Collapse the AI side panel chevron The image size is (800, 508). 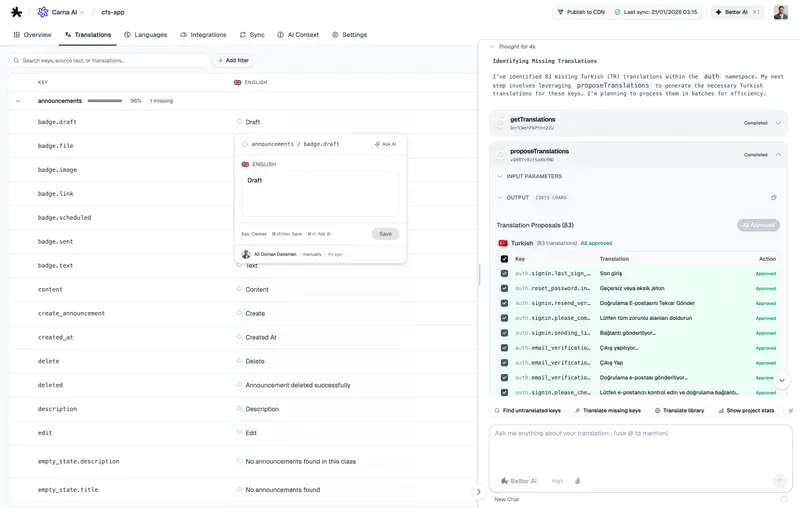point(478,491)
